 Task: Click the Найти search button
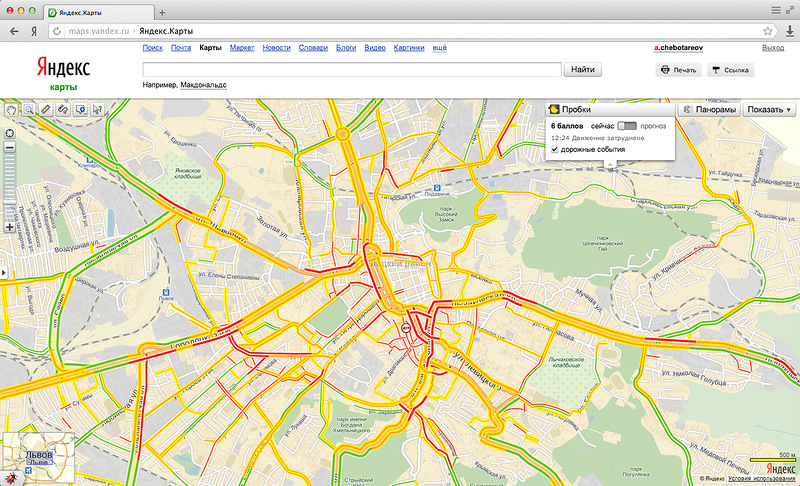[583, 69]
